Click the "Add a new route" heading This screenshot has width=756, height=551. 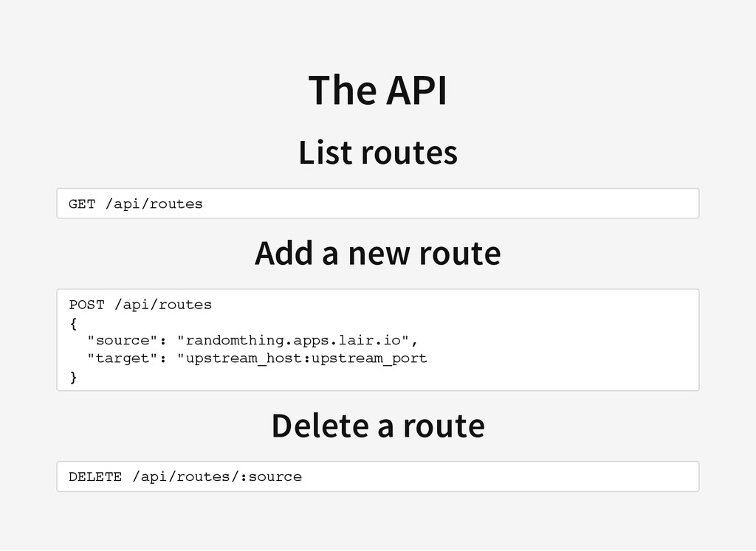point(378,253)
